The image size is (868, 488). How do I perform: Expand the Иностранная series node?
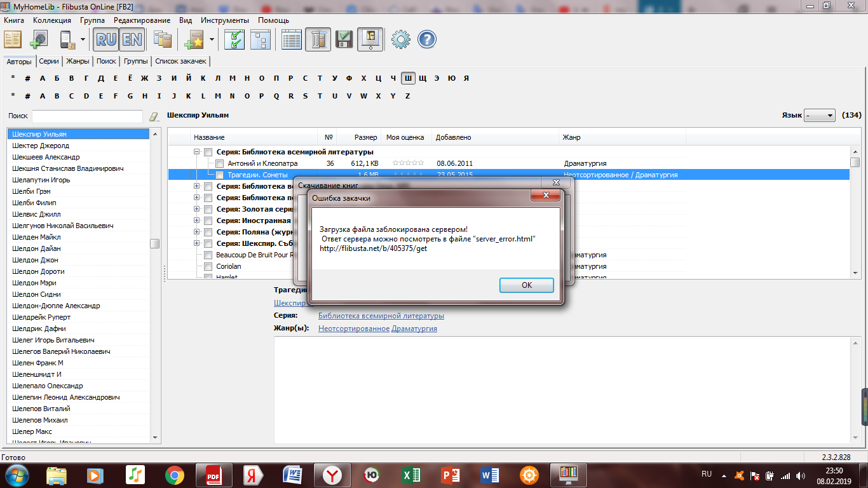[x=197, y=220]
